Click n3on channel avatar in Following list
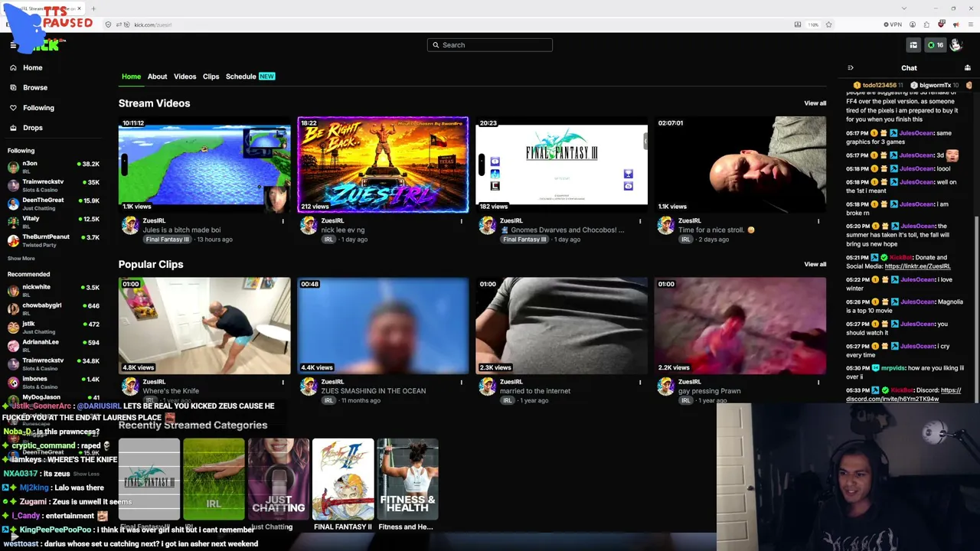 coord(13,167)
